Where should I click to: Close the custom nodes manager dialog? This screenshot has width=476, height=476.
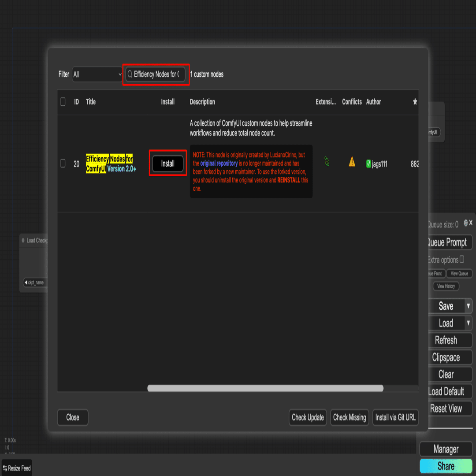pyautogui.click(x=73, y=417)
